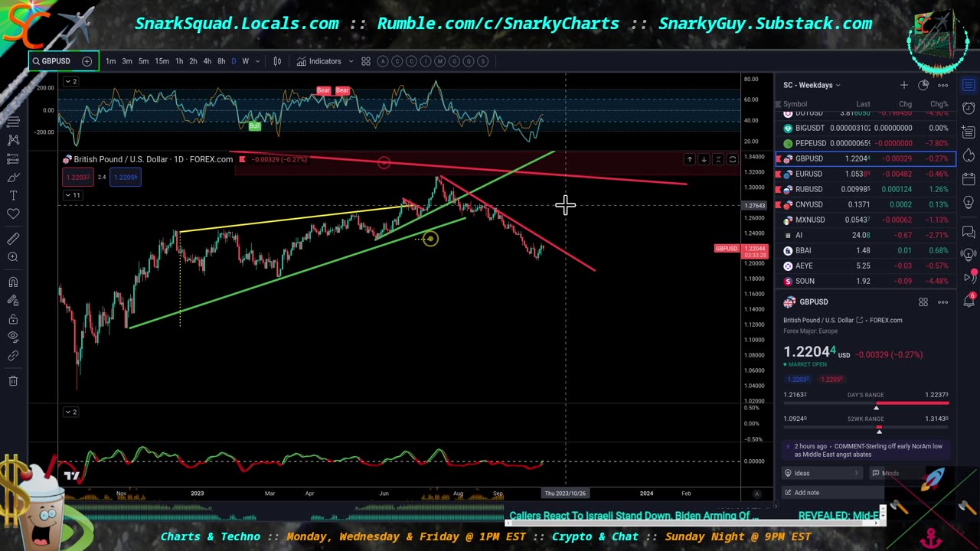Move the chart pane up arrow
980x551 pixels.
[x=689, y=159]
